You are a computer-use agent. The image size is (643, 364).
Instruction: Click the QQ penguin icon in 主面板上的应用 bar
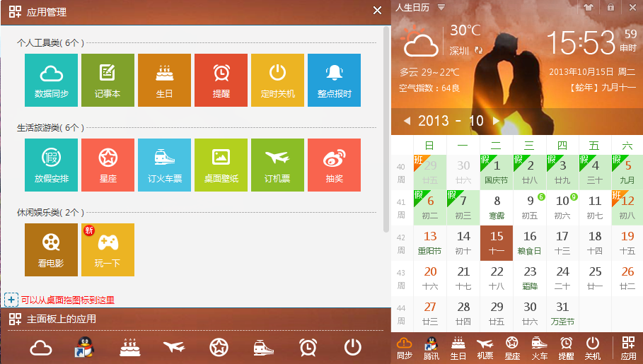85,348
